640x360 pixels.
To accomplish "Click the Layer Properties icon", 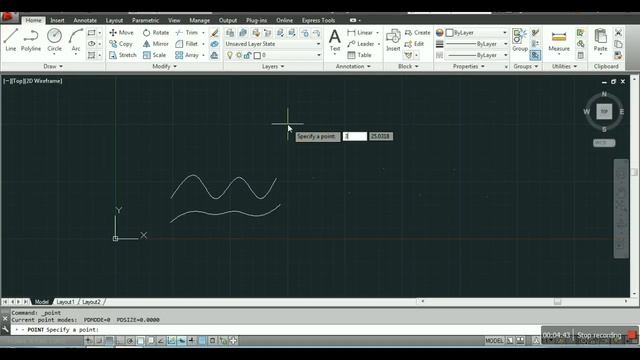I will click(x=230, y=33).
